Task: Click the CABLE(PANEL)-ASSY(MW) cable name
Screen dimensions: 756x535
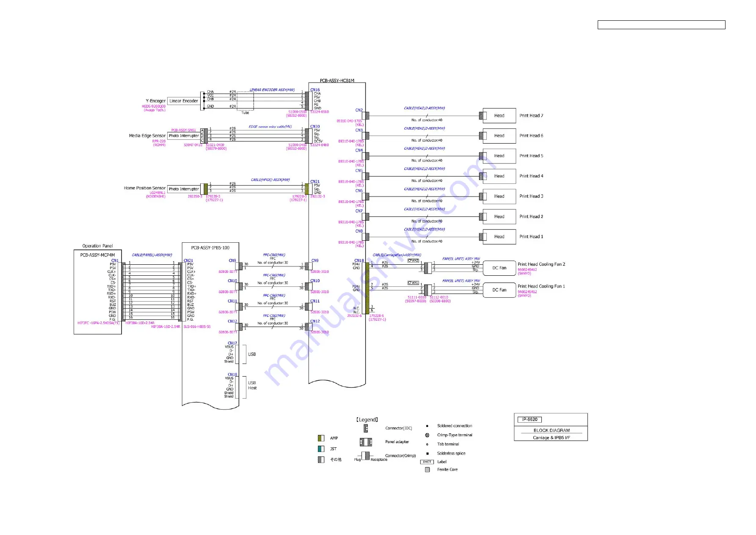Action: coord(152,255)
